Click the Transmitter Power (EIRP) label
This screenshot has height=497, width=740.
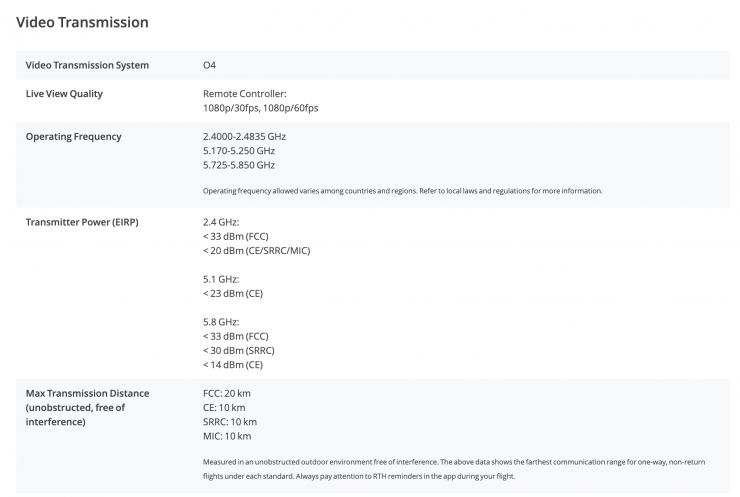81,221
